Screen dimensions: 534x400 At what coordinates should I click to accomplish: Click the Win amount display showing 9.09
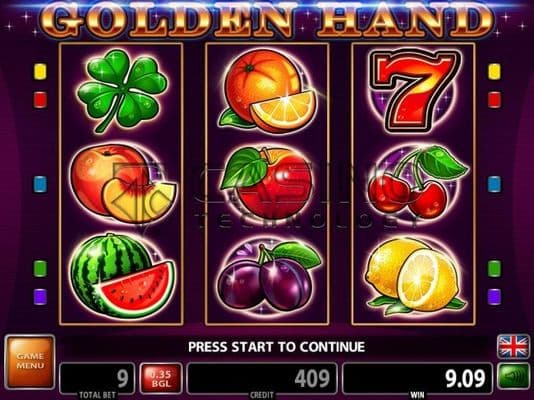tap(417, 379)
